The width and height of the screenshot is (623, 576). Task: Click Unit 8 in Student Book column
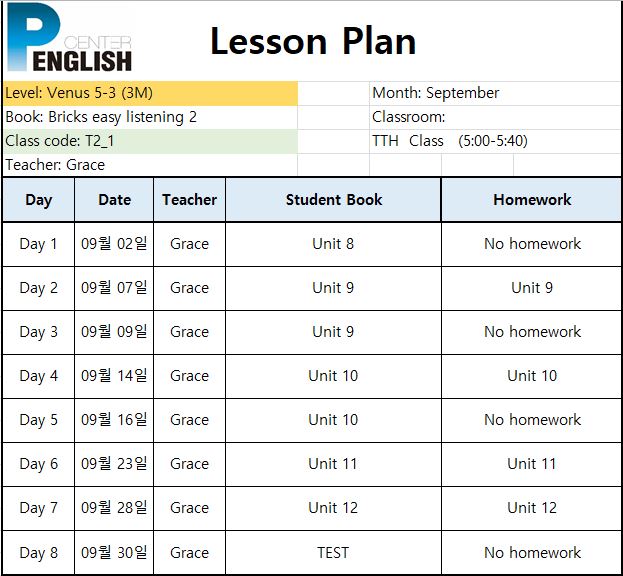(x=333, y=244)
